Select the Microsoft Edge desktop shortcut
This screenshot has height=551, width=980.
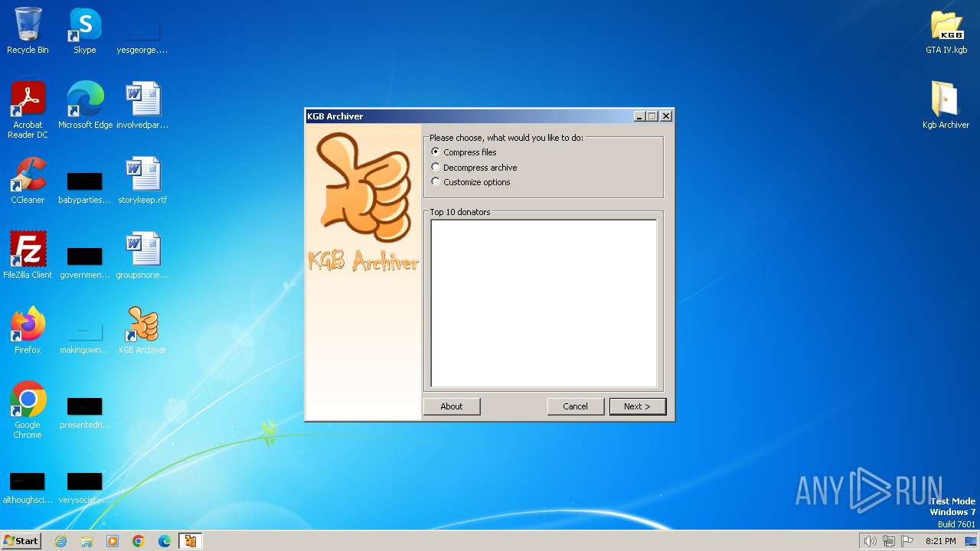click(x=85, y=106)
